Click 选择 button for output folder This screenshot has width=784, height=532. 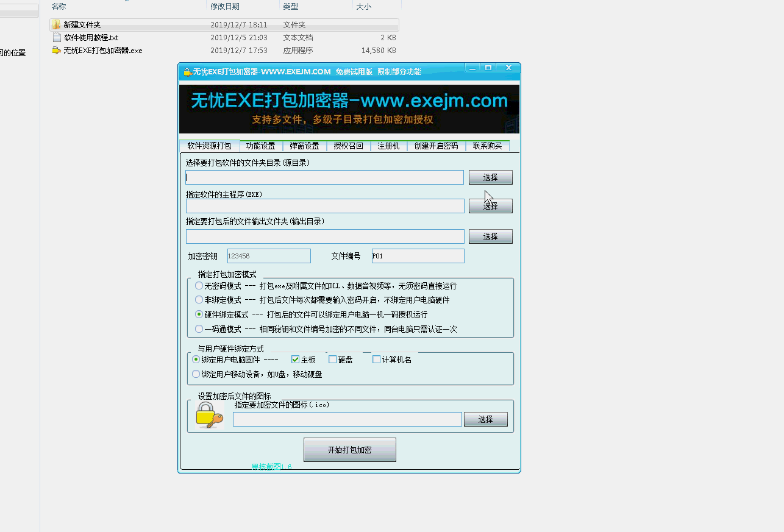[x=490, y=236]
